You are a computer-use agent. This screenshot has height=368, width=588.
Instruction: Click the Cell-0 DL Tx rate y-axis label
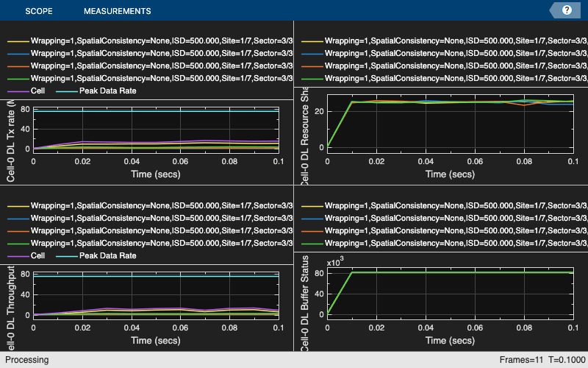tap(10, 141)
